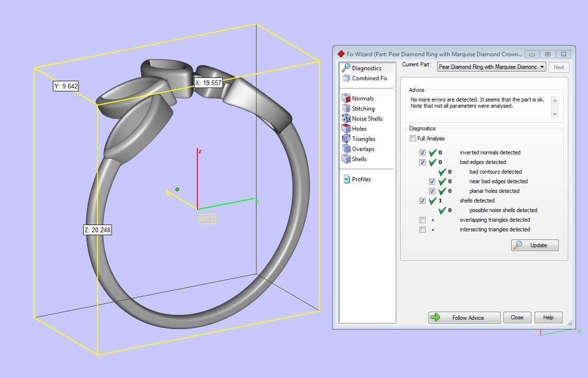
Task: Toggle near bad edges detected checkbox
Action: point(432,181)
